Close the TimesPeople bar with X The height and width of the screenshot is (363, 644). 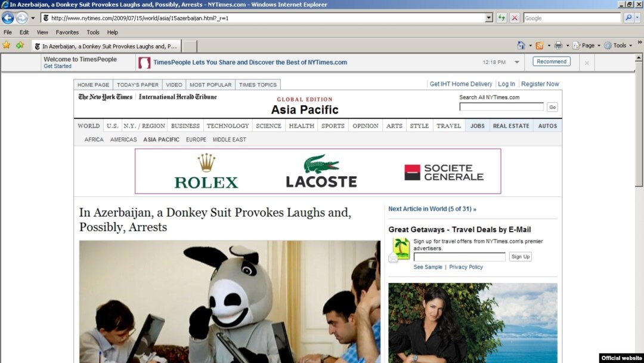pyautogui.click(x=587, y=63)
